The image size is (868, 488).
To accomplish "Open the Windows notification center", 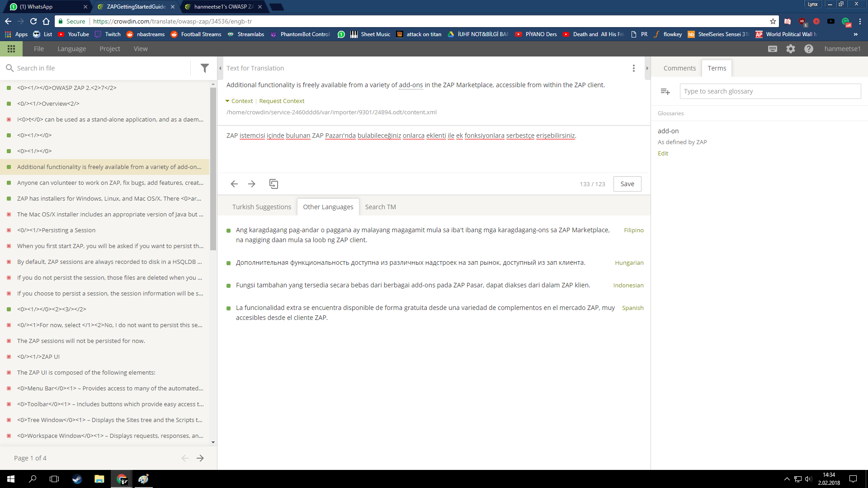I will (853, 479).
